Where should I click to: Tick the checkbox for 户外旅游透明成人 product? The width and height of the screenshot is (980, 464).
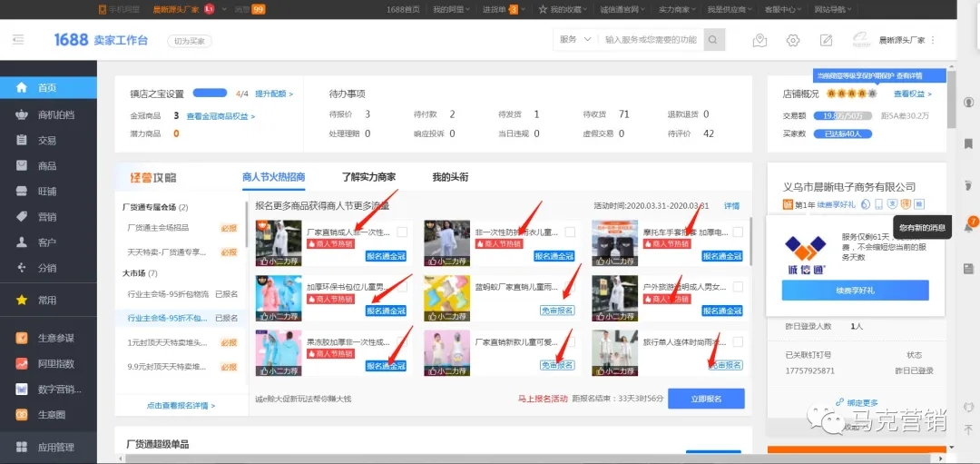738,287
